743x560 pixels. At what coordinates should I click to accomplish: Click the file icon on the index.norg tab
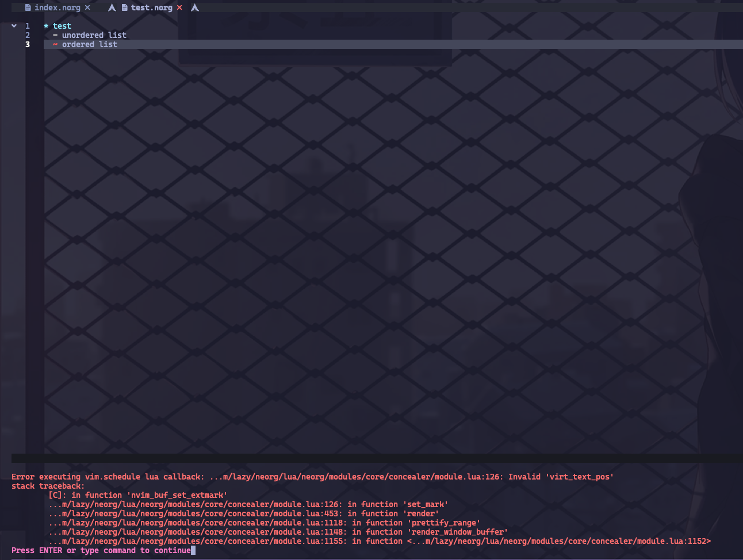point(27,7)
